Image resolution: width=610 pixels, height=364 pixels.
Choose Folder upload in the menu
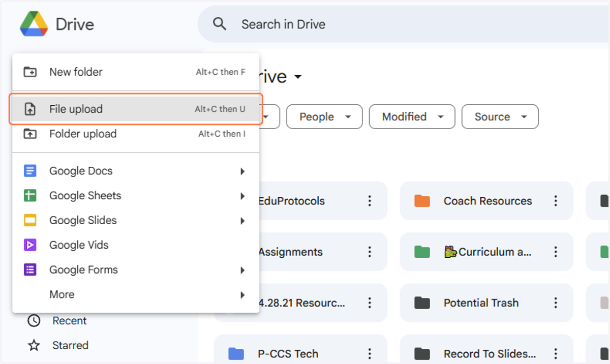click(x=136, y=134)
